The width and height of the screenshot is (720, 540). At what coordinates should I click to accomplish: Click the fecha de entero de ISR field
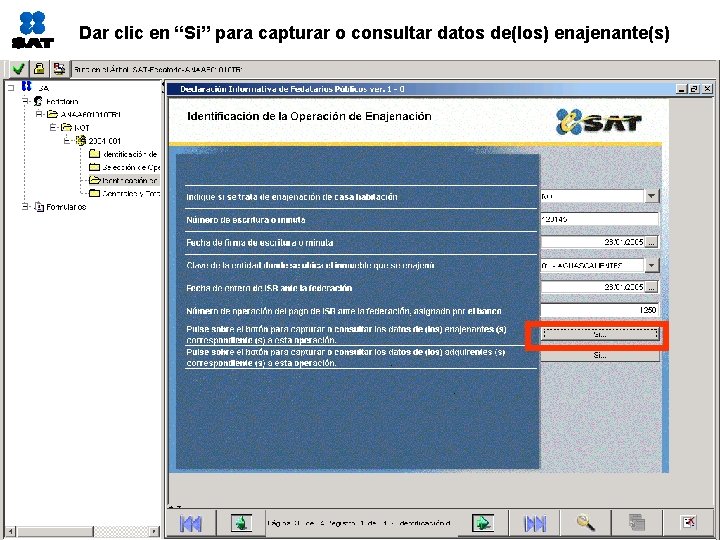pyautogui.click(x=592, y=287)
